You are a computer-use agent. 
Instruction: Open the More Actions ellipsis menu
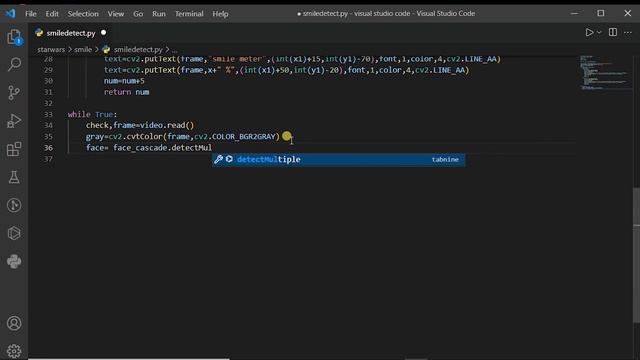628,32
